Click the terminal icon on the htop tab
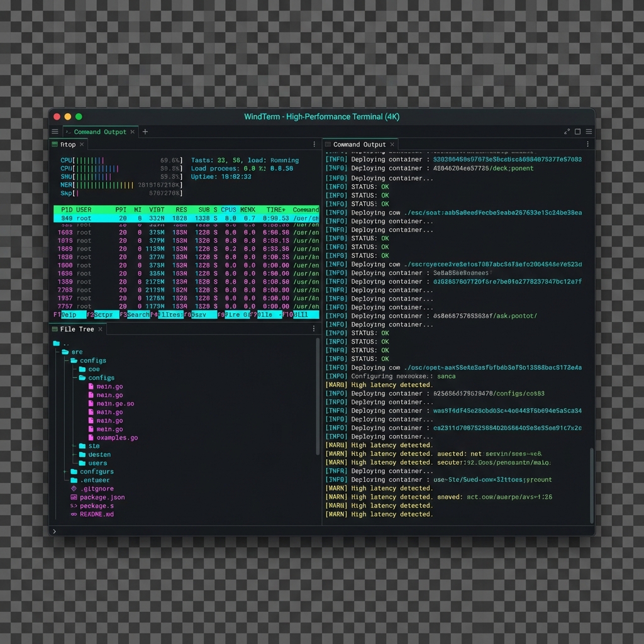Viewport: 644px width, 644px height. point(53,145)
